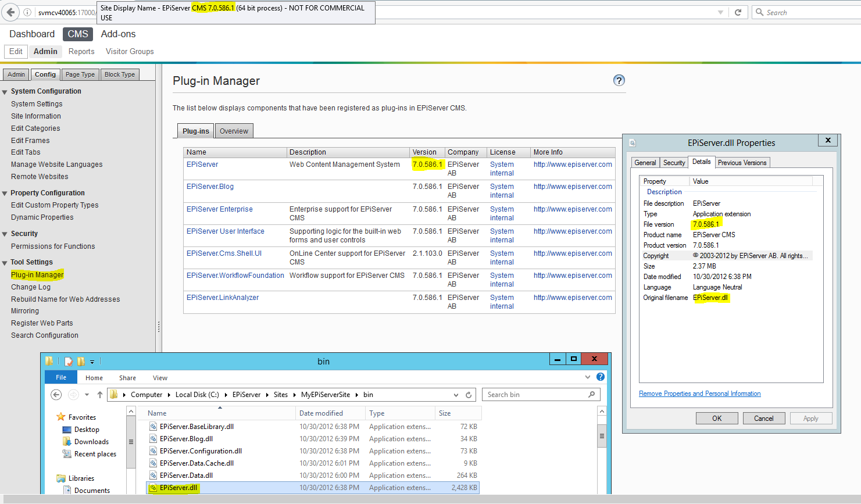Click the Downloads folder icon
Image resolution: width=861 pixels, height=504 pixels.
67,441
